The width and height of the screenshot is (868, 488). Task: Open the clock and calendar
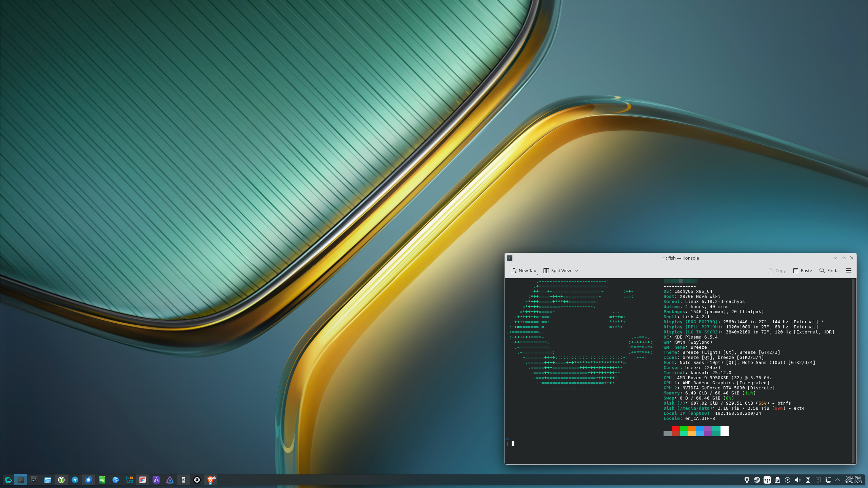(x=853, y=480)
